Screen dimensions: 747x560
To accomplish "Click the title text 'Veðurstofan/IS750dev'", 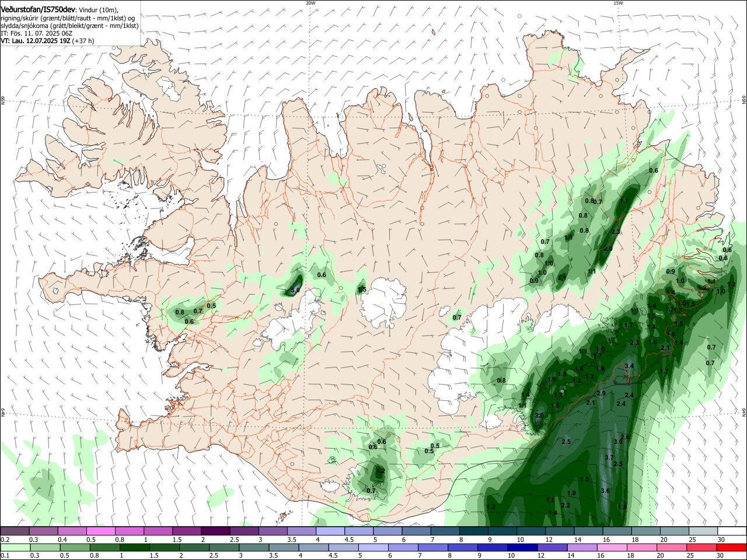I will [x=38, y=10].
